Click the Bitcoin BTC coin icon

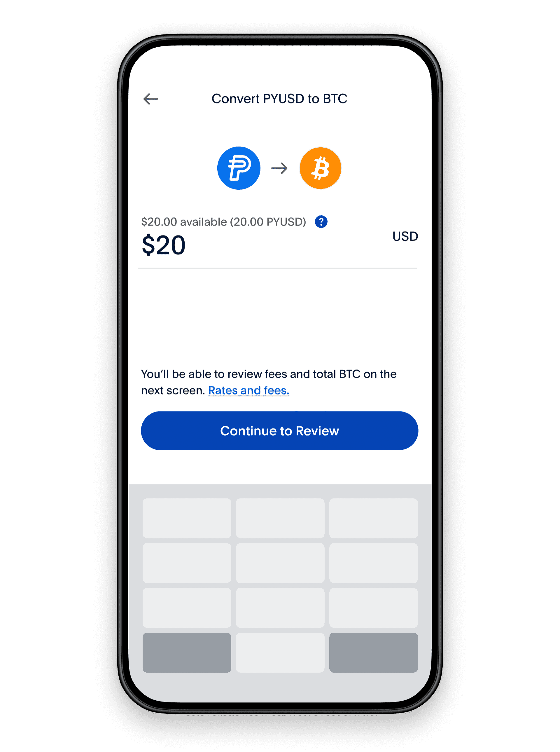pos(321,168)
